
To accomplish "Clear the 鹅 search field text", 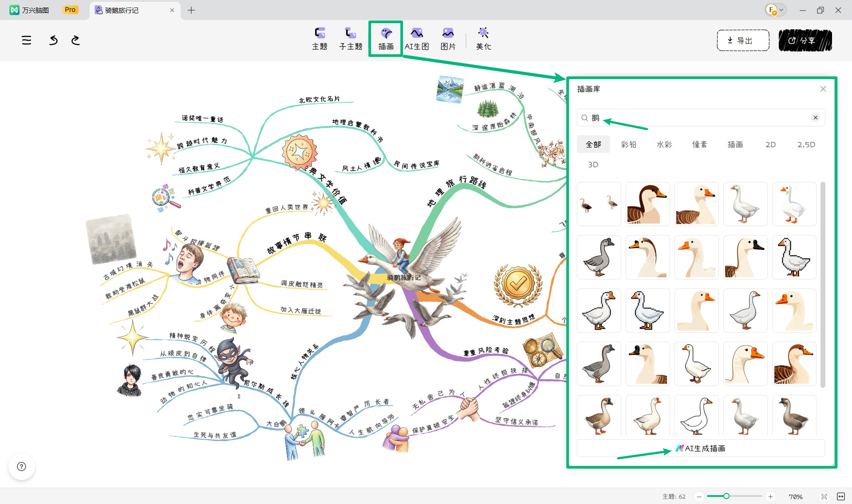I will click(815, 118).
